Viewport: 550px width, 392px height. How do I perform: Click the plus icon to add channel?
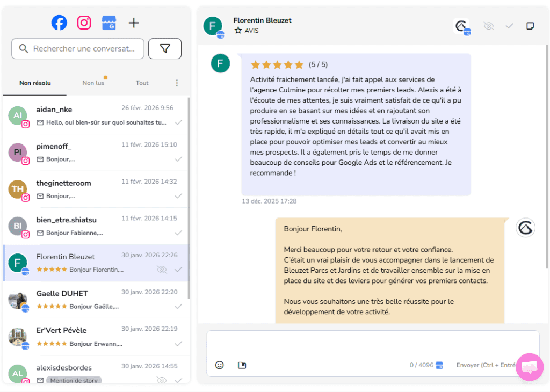[134, 23]
